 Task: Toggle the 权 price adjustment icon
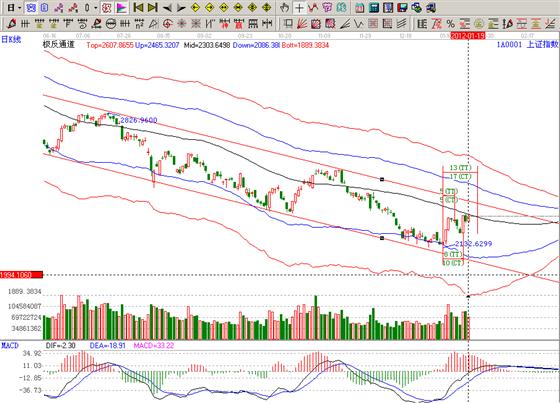click(106, 8)
